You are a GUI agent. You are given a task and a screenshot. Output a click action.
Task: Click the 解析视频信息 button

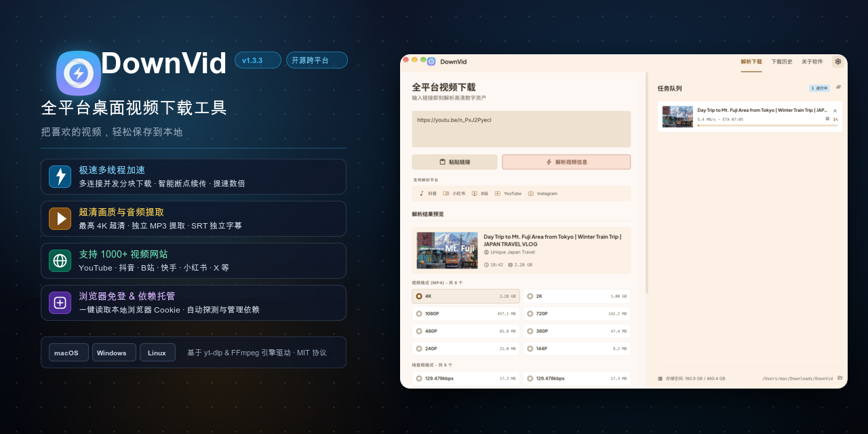pyautogui.click(x=566, y=162)
